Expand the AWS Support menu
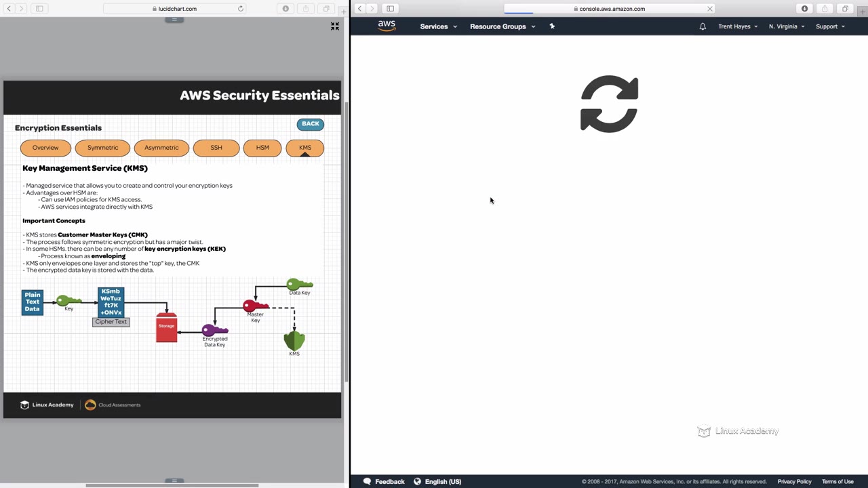Viewport: 868px width, 488px height. point(830,26)
